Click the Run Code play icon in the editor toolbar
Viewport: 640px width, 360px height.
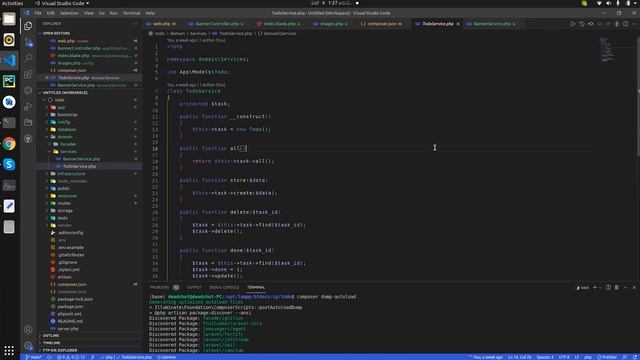click(573, 24)
